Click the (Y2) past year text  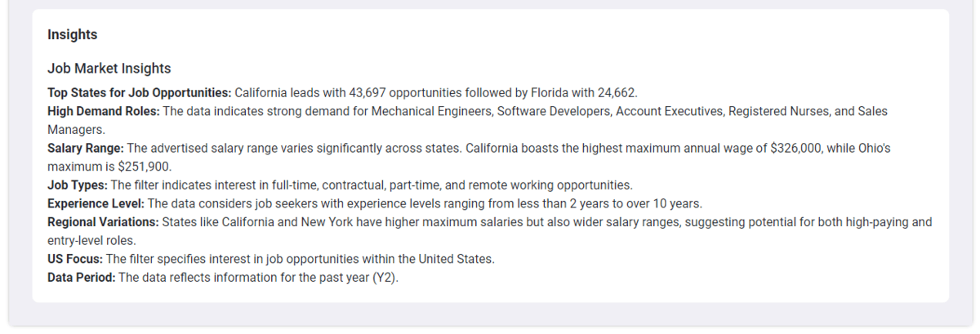[x=385, y=278]
